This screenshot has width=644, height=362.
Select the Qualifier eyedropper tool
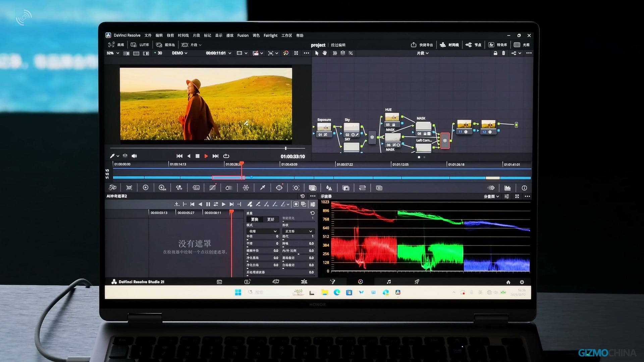263,188
